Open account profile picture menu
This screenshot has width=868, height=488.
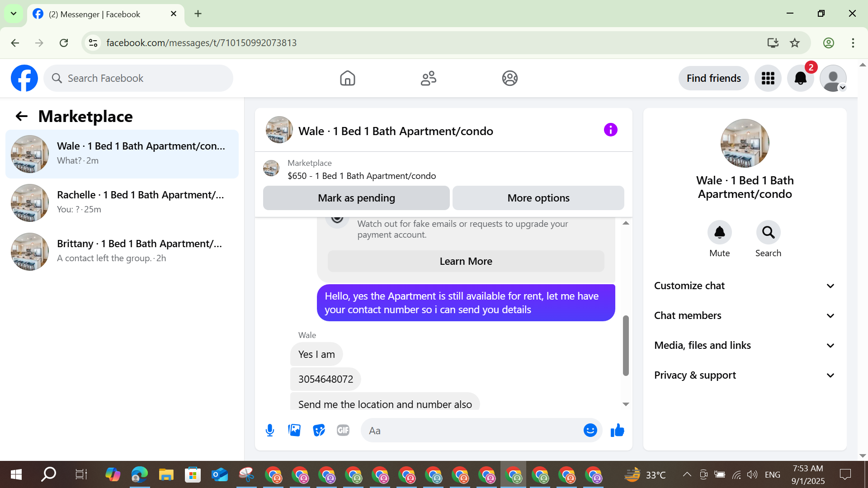(833, 78)
